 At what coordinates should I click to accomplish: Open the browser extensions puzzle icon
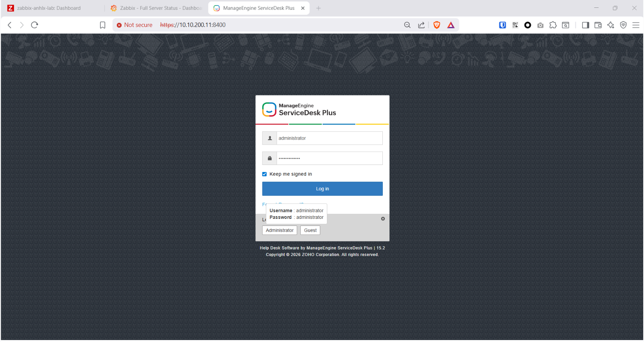coord(553,25)
